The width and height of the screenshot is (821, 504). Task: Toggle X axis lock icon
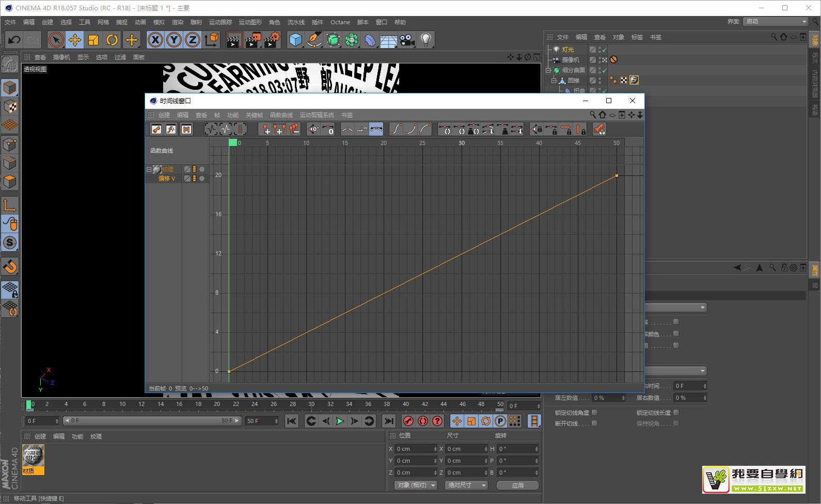(155, 40)
